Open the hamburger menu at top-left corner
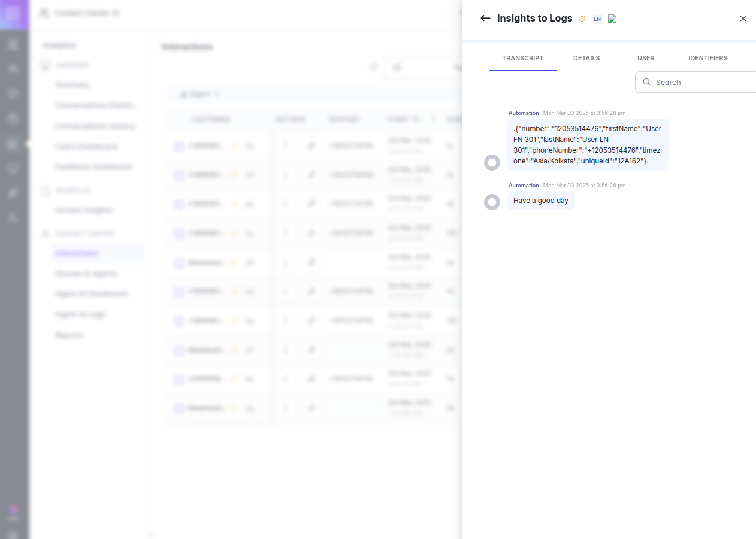The width and height of the screenshot is (756, 539). pyautogui.click(x=14, y=14)
